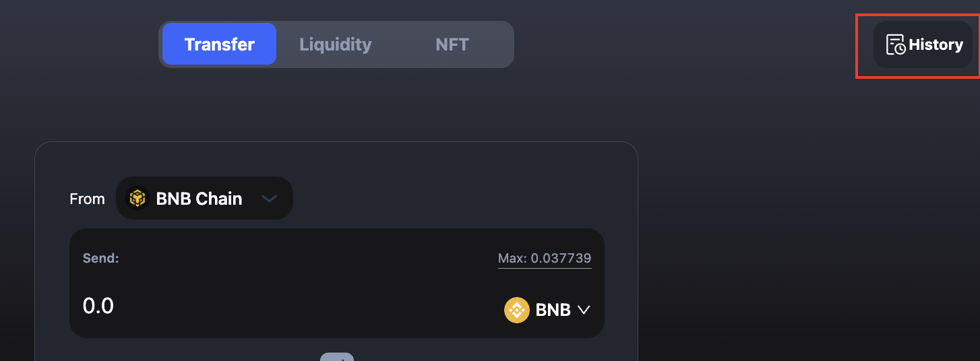Focus the 0.0 send amount field

pos(98,306)
